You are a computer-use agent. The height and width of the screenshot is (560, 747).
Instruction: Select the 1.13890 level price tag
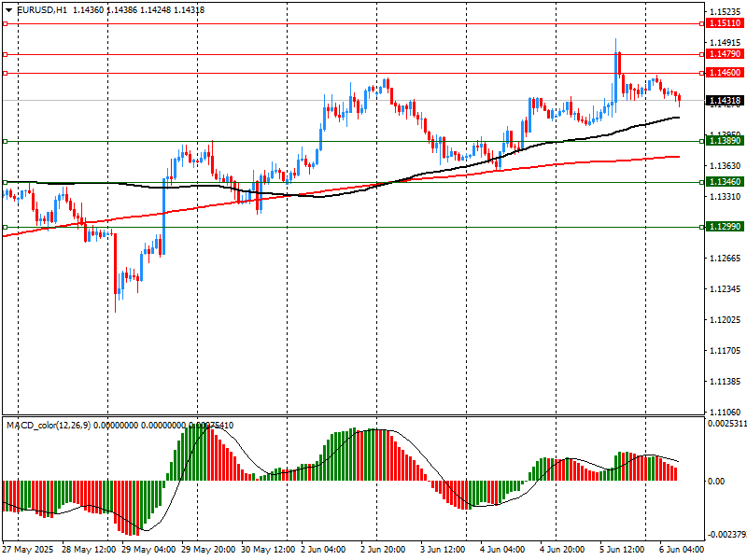(x=725, y=140)
